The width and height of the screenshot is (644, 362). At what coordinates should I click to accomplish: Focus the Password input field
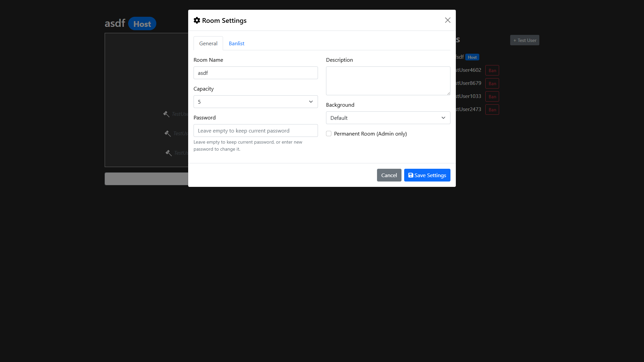pos(255,131)
